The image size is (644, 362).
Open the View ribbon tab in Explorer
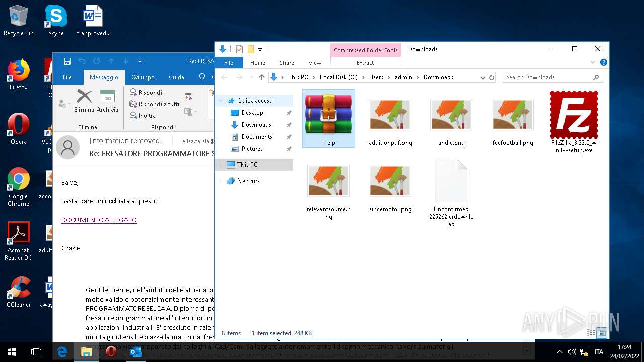tap(315, 63)
